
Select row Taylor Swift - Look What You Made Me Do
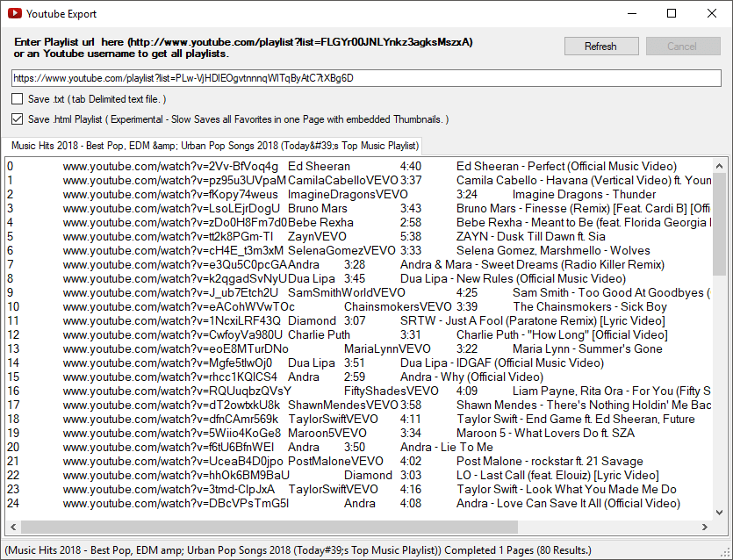[359, 489]
